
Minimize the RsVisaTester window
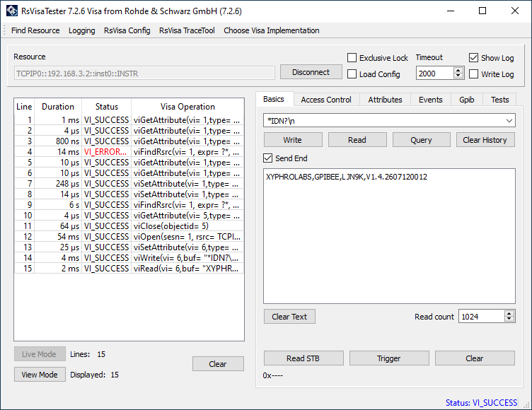[451, 11]
